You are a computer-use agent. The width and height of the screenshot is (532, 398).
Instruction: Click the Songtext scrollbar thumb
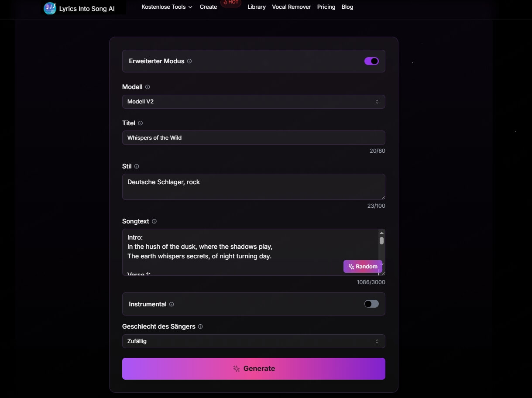pyautogui.click(x=381, y=240)
